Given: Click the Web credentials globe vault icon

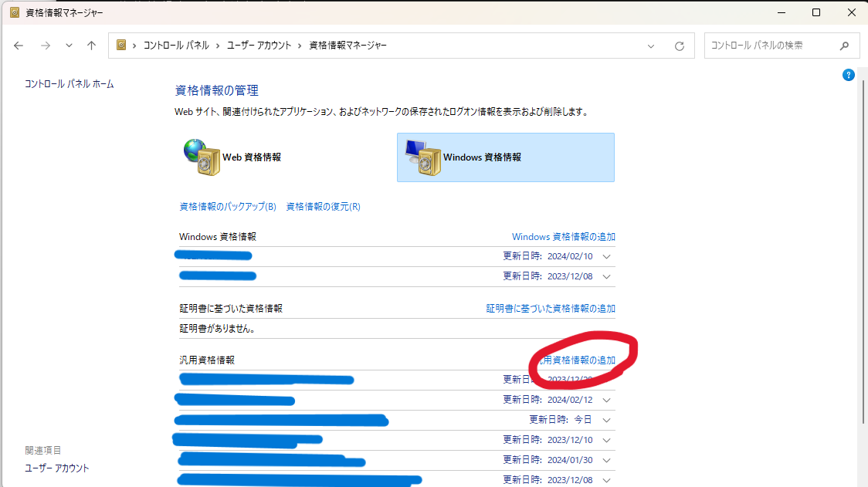Looking at the screenshot, I should [202, 157].
